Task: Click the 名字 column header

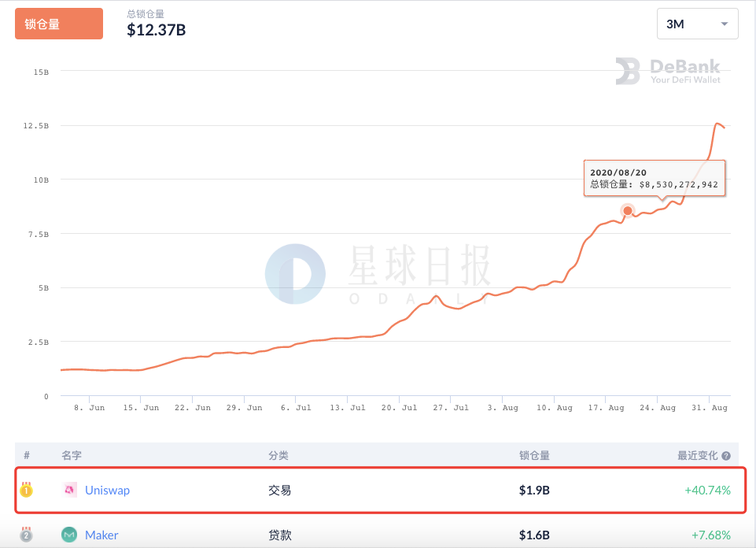Action: coord(72,455)
